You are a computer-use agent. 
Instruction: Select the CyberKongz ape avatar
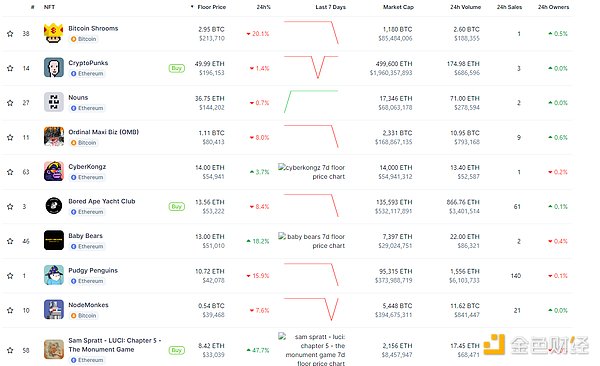[54, 171]
